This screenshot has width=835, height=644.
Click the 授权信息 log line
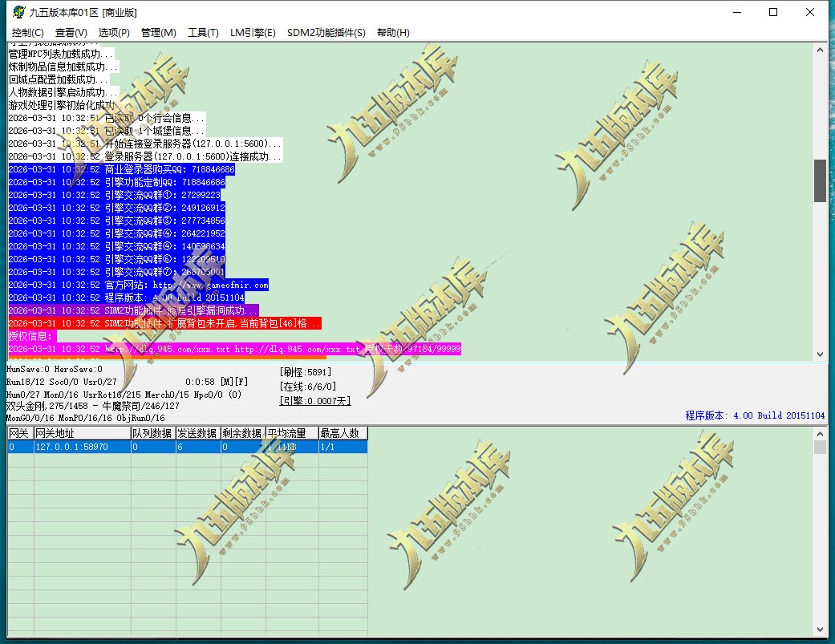pos(32,336)
